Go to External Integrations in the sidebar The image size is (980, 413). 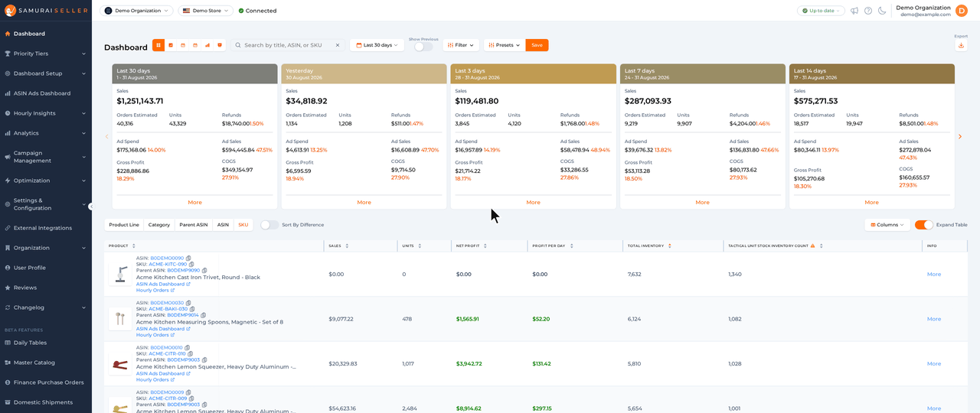46,228
